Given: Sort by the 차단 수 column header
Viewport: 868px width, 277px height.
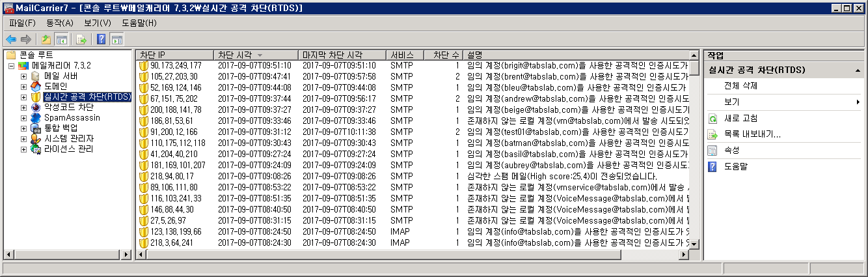Looking at the screenshot, I should tap(443, 55).
